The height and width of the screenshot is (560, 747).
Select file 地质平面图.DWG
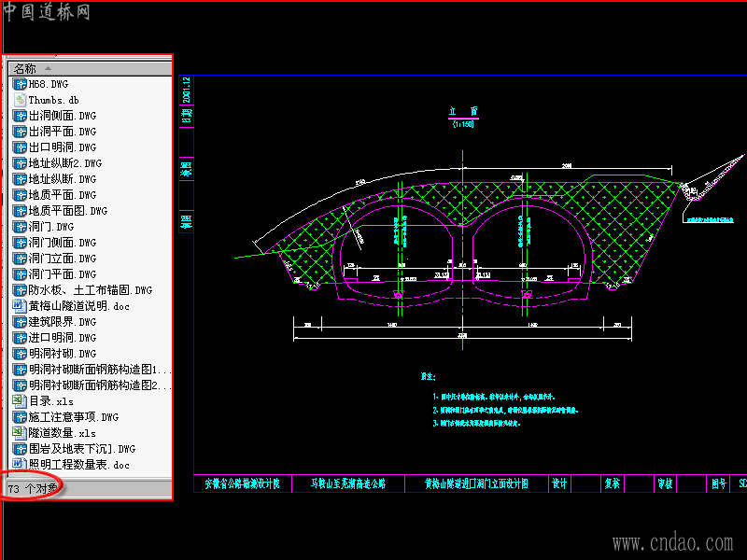tap(68, 211)
